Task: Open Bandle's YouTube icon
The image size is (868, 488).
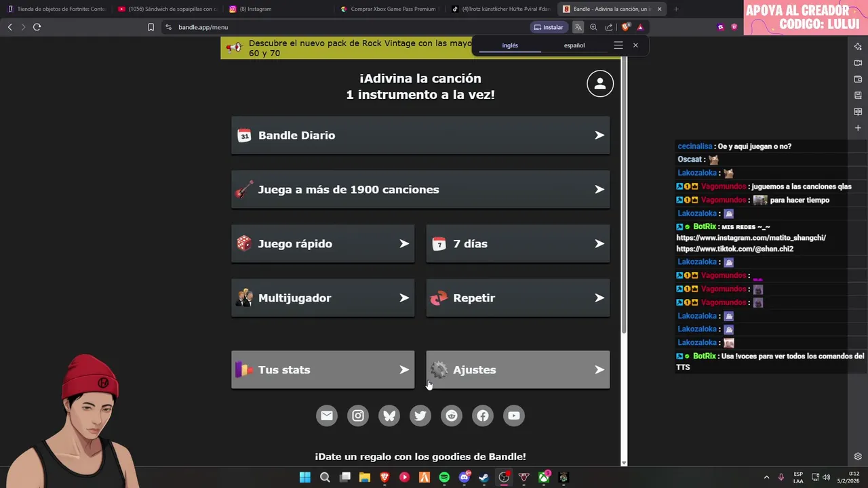Action: (514, 415)
